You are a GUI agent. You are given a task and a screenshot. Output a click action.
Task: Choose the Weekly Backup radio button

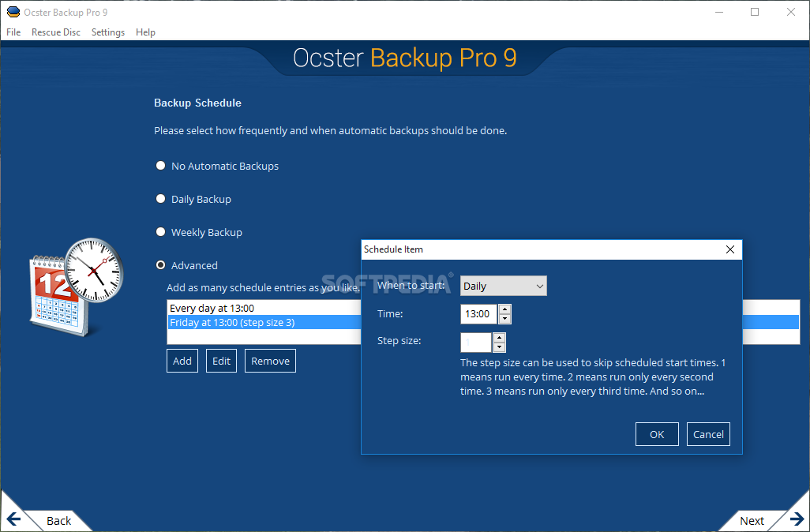tap(160, 232)
